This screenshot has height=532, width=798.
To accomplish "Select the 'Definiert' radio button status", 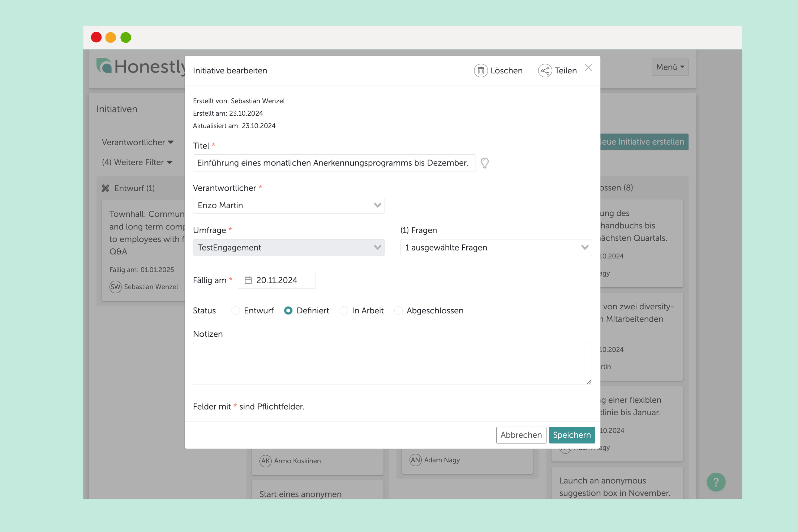I will pyautogui.click(x=288, y=310).
